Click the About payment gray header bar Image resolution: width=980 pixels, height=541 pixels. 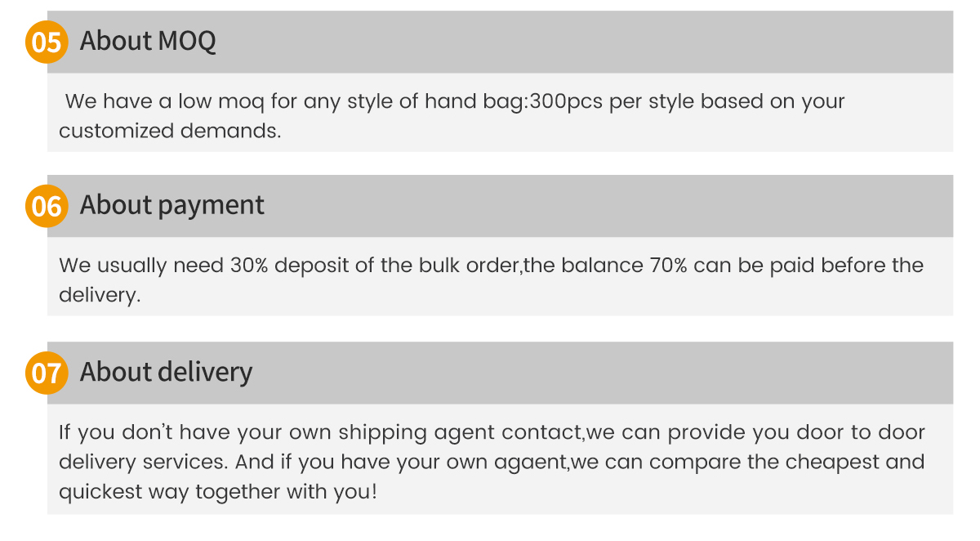[500, 206]
